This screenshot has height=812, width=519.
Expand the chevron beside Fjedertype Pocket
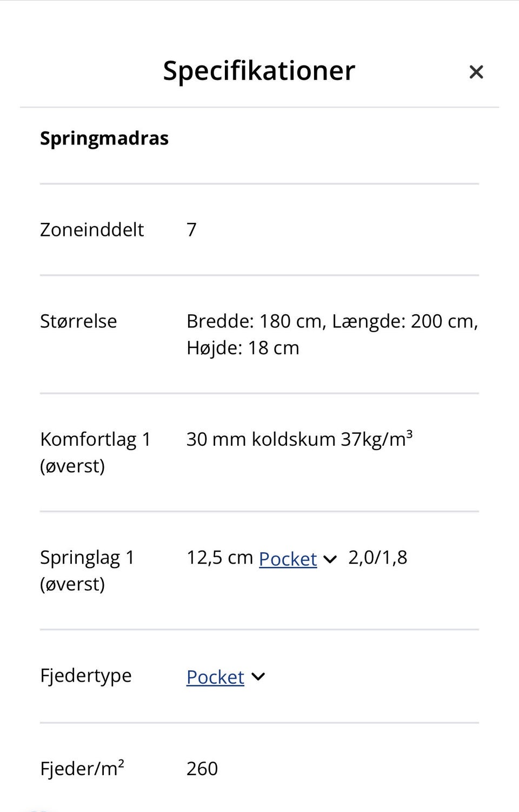coord(258,677)
